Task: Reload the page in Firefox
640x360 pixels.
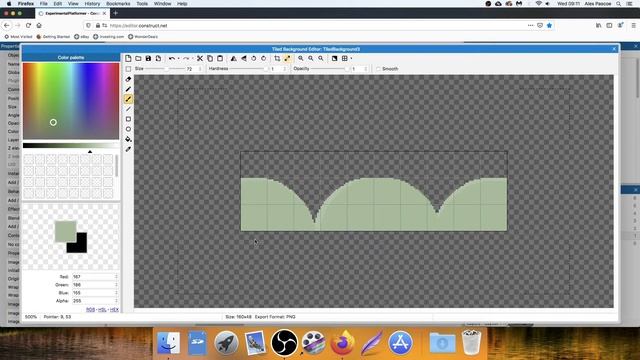Action: click(28, 25)
